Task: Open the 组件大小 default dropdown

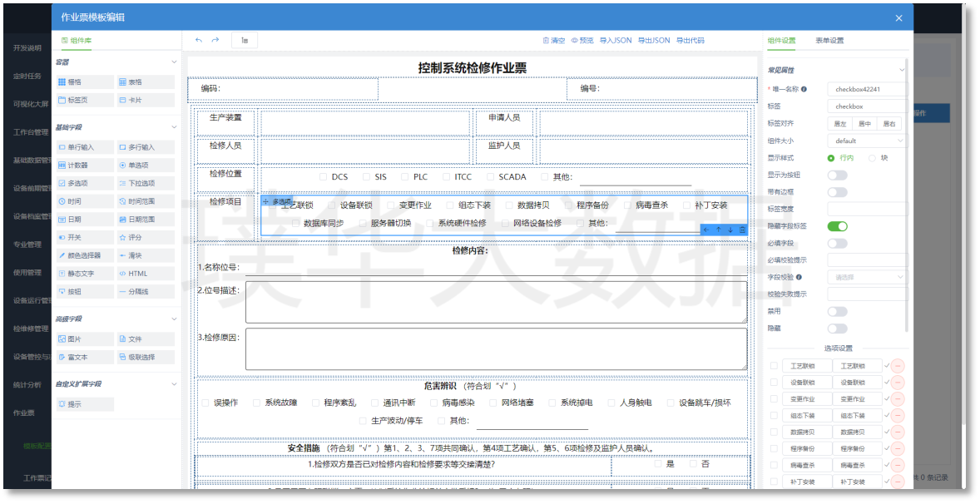Action: click(x=866, y=141)
